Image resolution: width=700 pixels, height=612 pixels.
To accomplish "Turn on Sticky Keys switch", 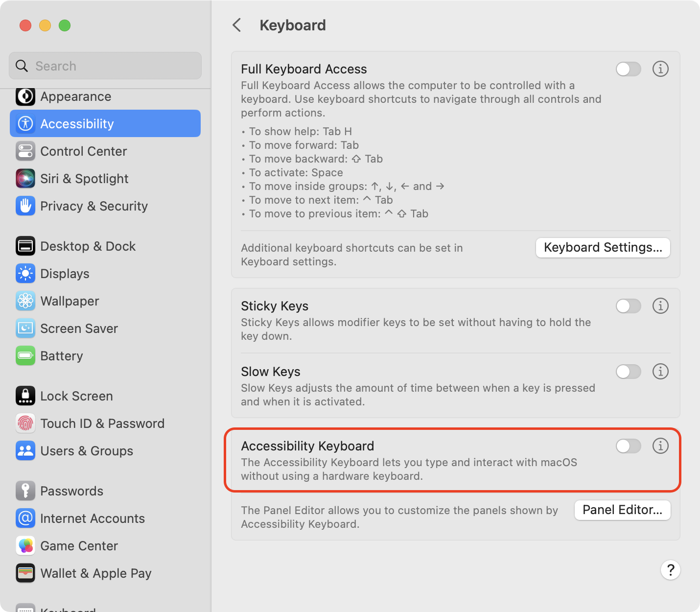I will coord(628,306).
